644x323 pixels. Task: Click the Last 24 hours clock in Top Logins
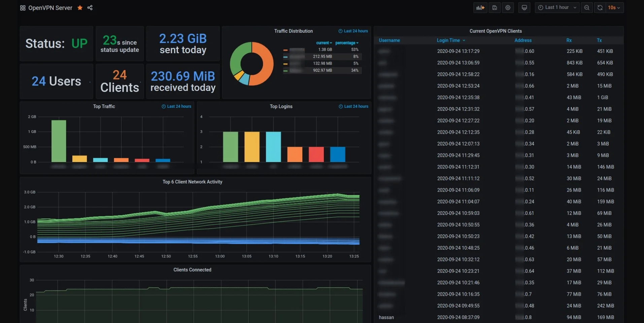353,106
